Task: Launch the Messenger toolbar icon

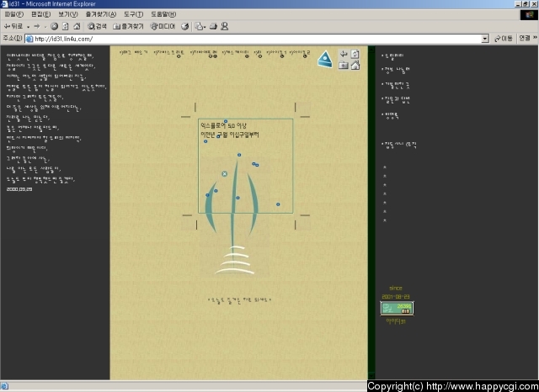Action: [x=225, y=26]
